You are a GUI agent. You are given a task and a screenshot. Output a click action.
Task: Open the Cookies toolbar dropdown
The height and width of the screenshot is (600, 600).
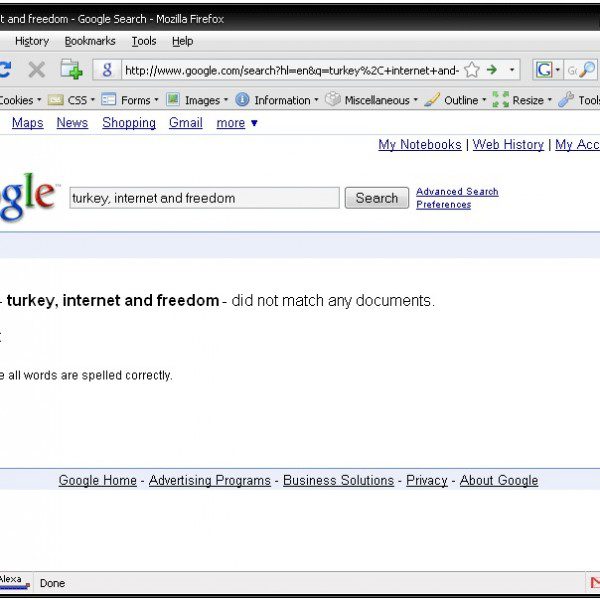point(39,100)
